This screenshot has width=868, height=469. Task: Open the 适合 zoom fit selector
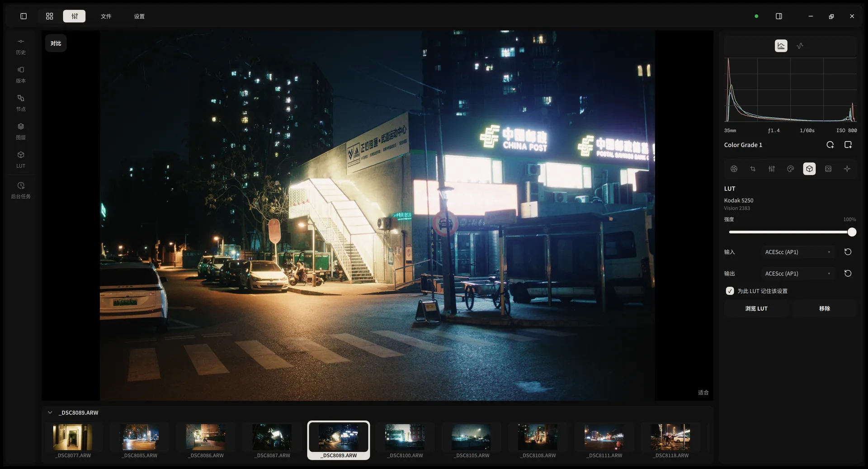coord(703,393)
